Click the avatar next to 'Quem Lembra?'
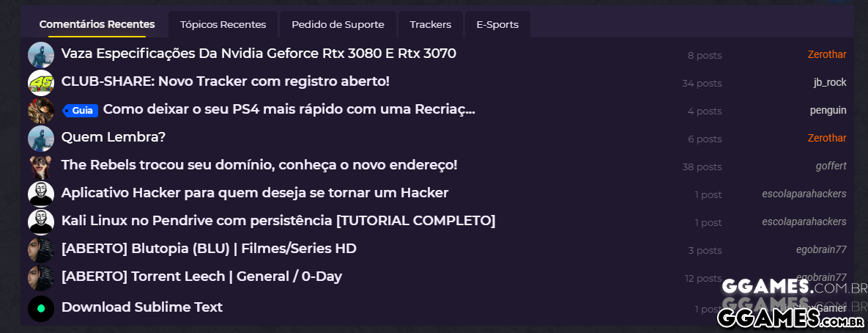Screen dimensions: 868x333 pyautogui.click(x=41, y=138)
